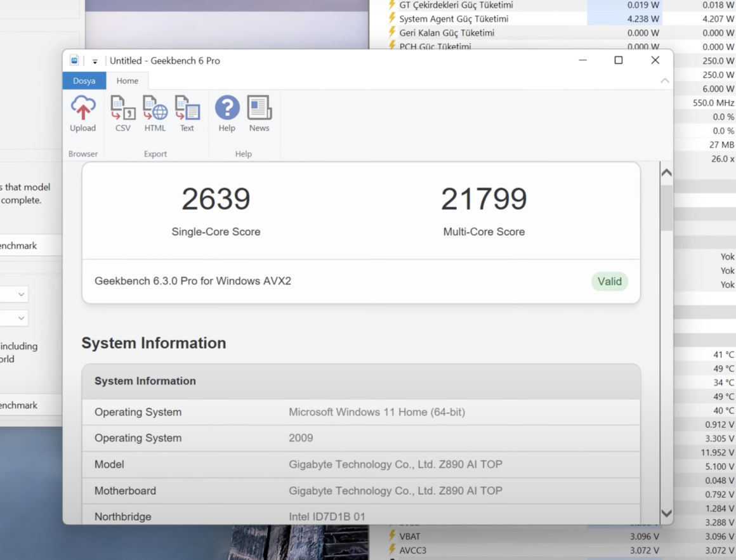Select the AVCC3 sensor row label
This screenshot has width=736, height=560.
[413, 550]
